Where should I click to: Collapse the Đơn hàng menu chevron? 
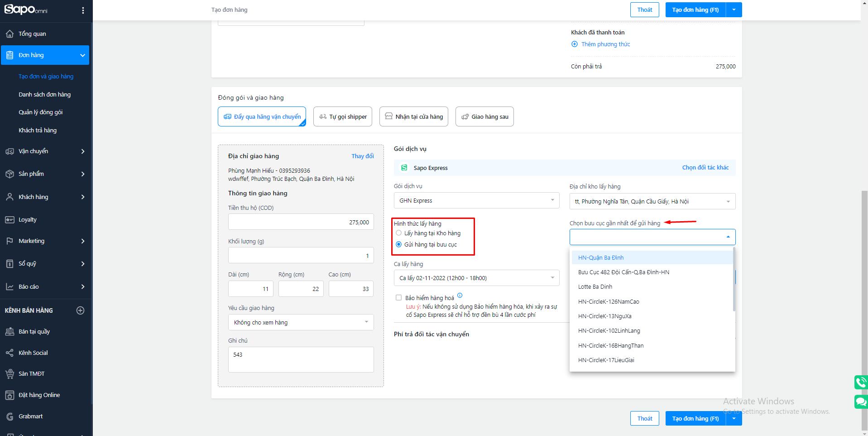click(82, 55)
